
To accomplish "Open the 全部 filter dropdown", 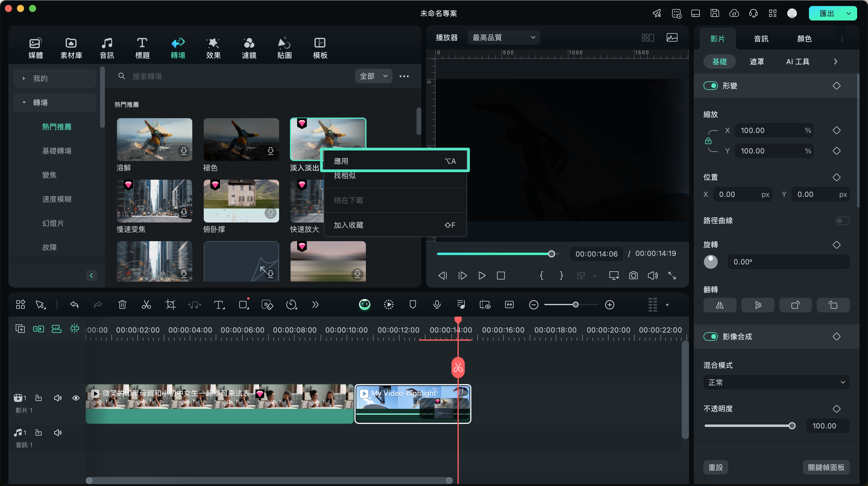I will [373, 76].
